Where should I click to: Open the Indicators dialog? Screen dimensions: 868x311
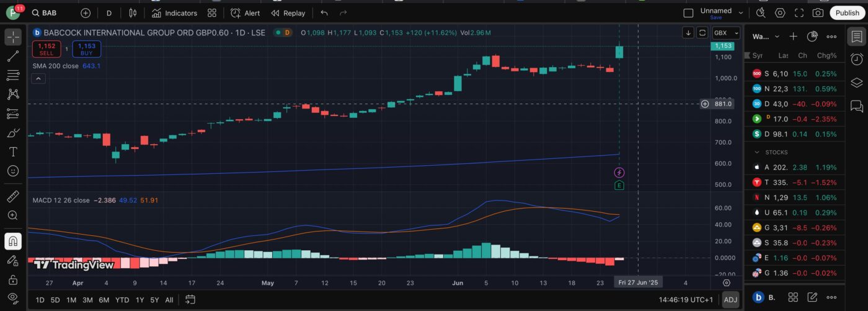174,13
